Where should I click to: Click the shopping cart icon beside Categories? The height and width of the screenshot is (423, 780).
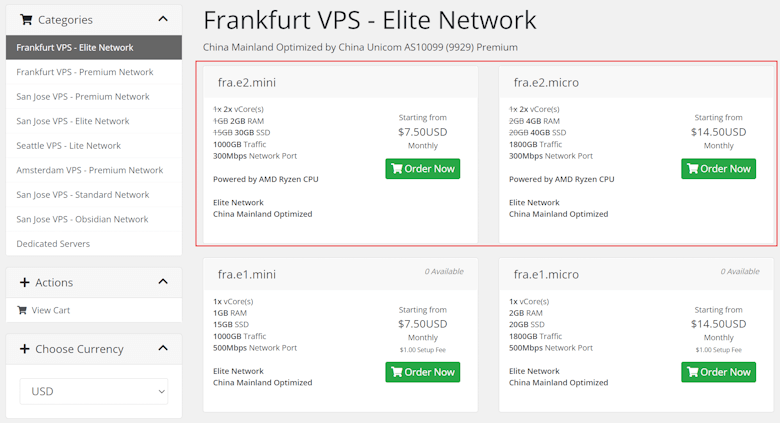point(26,19)
